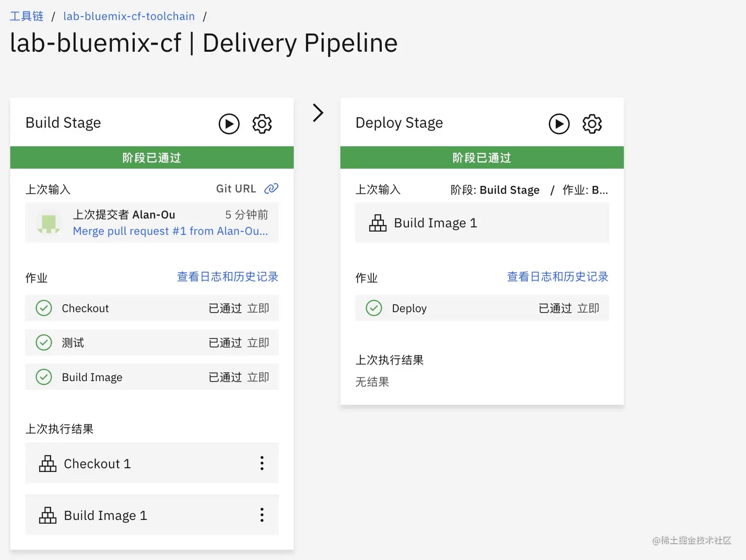746x560 pixels.
Task: Run the Deploy Stage with play icon
Action: (559, 124)
